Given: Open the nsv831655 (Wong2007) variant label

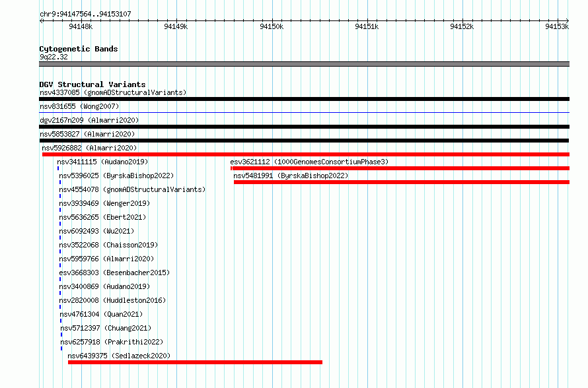Looking at the screenshot, I should coord(79,106).
